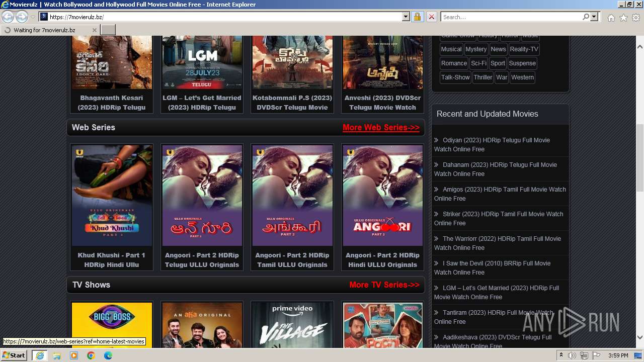Screen dimensions: 644x362
Task: Select the Romance genre tag
Action: coord(454,63)
